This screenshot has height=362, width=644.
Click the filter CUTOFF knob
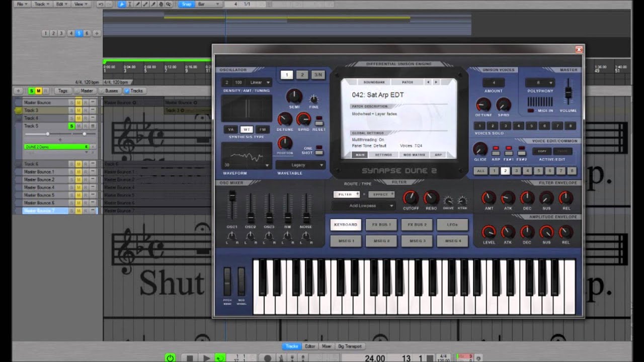411,198
